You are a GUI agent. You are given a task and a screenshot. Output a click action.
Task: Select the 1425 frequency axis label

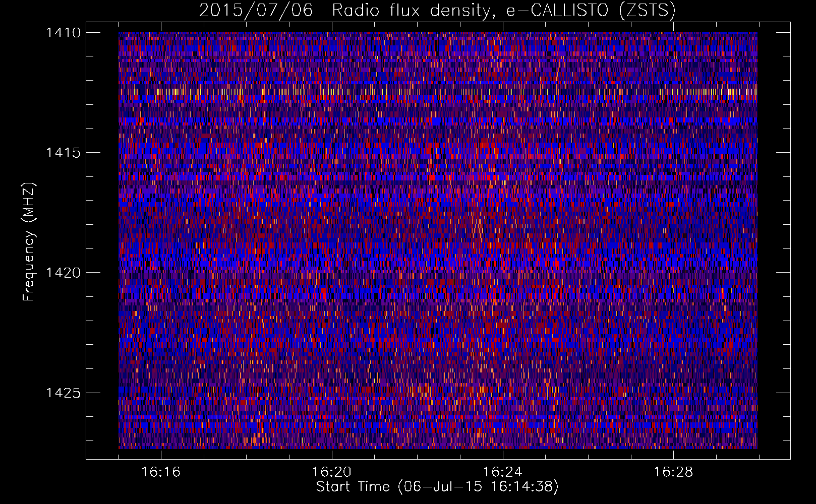(63, 393)
